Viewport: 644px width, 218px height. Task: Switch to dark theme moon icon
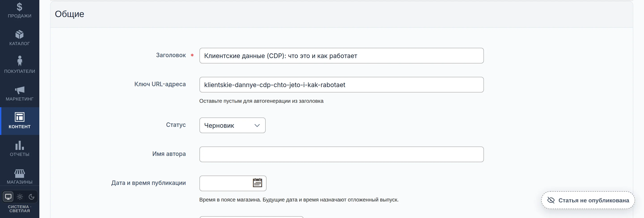click(x=32, y=197)
